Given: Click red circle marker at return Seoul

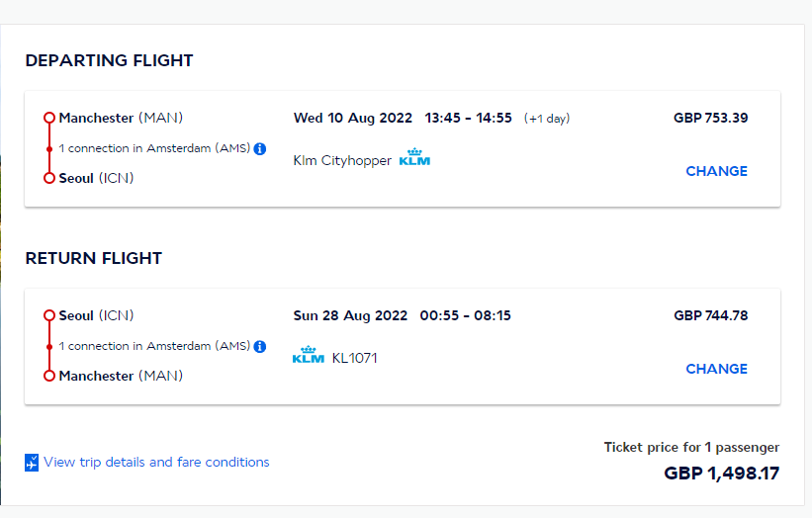Looking at the screenshot, I should 48,315.
